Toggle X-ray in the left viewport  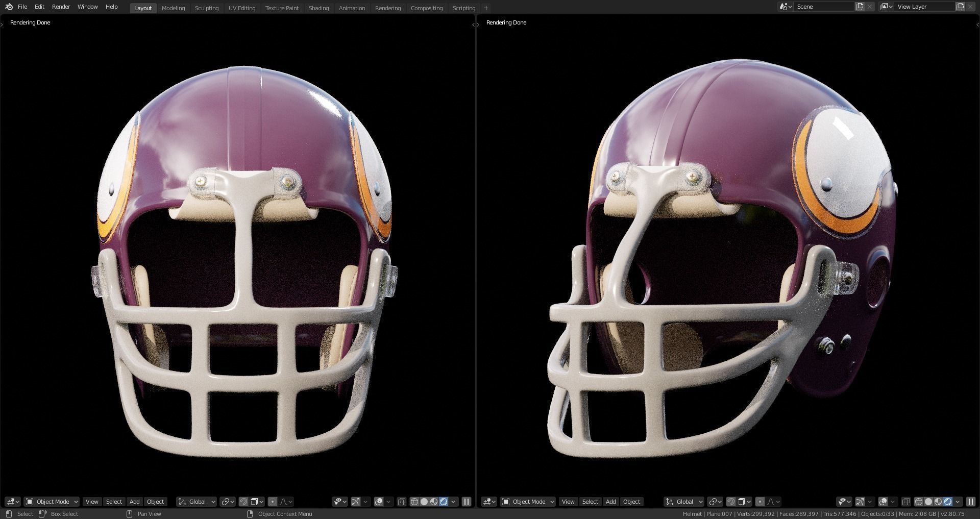pyautogui.click(x=401, y=502)
